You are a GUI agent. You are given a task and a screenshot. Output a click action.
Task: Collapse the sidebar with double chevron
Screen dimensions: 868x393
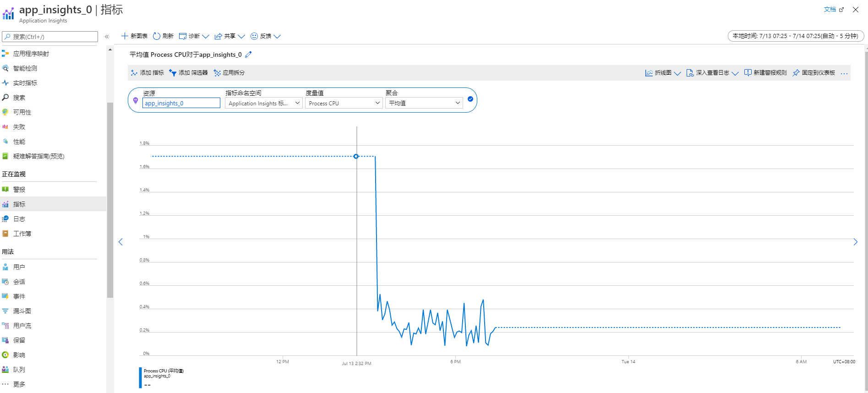(x=107, y=37)
